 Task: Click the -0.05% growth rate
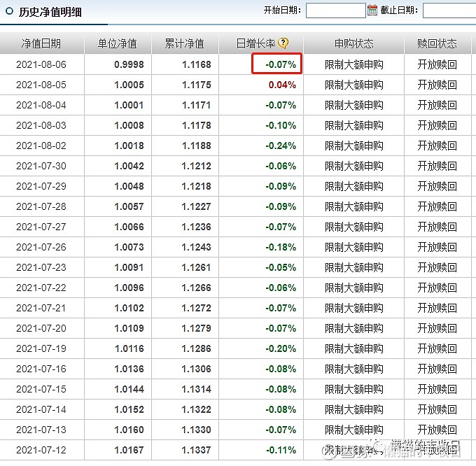pos(281,267)
